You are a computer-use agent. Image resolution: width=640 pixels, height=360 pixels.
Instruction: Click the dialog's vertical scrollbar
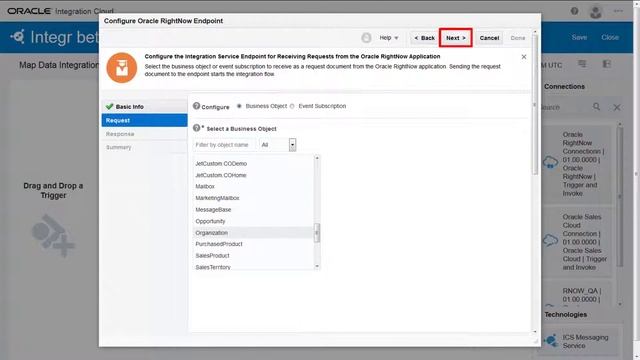tap(535, 104)
